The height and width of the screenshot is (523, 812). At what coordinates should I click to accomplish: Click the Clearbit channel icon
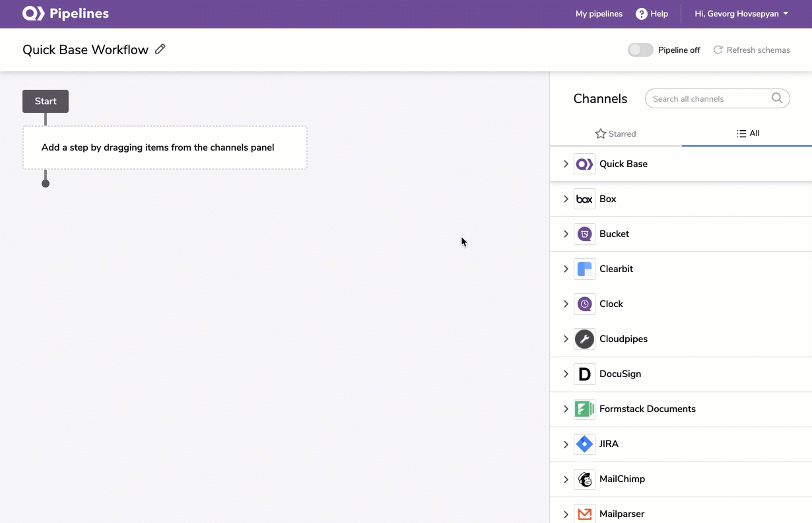[x=584, y=269]
